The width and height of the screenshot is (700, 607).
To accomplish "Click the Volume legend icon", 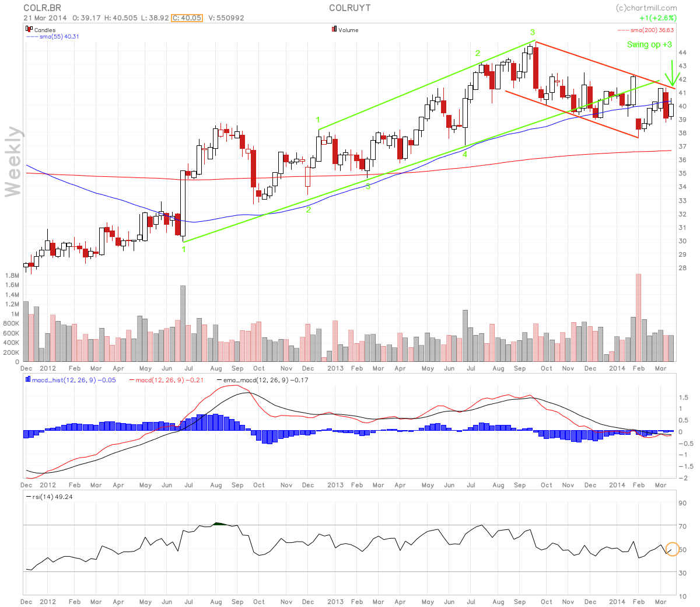I will [334, 29].
